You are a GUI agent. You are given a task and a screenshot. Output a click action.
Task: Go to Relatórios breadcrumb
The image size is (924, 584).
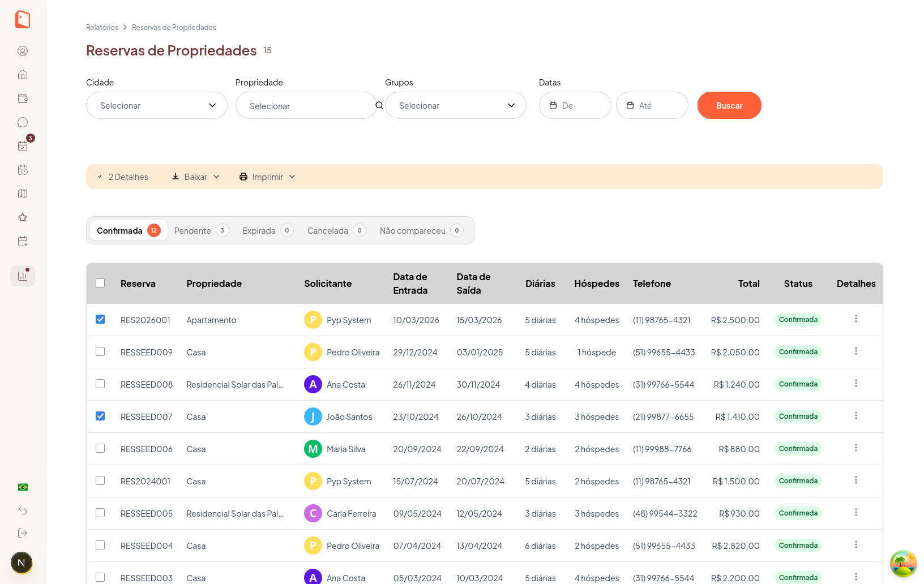coord(102,27)
